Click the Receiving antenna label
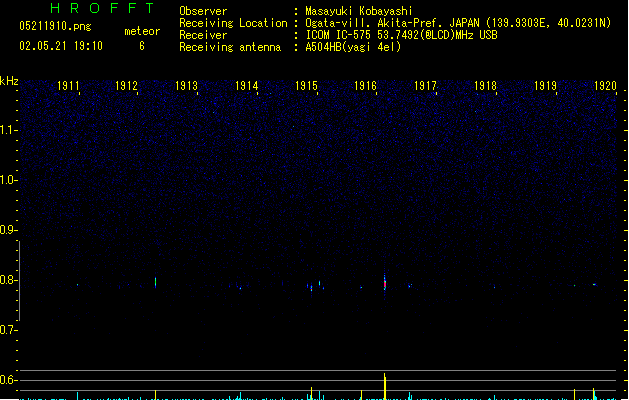Screen dimensions: 629x400 coord(230,47)
